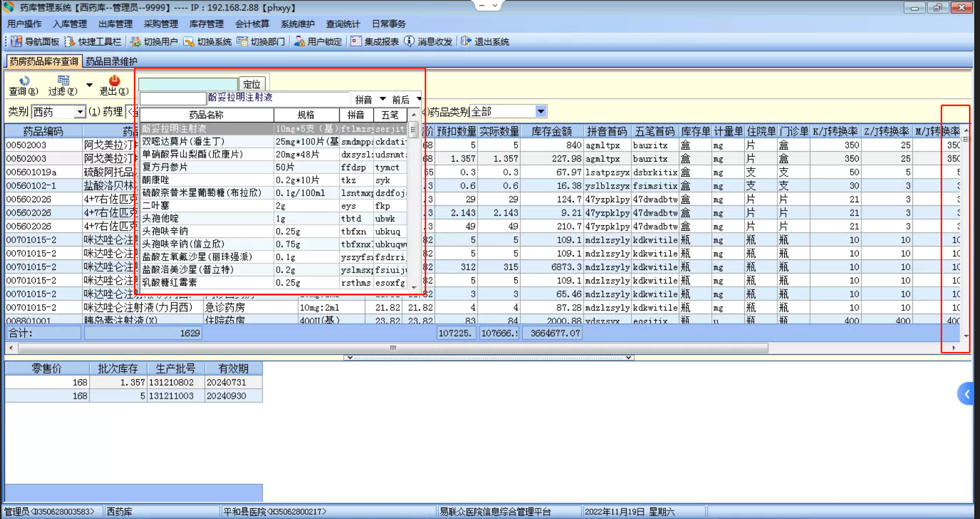This screenshot has width=980, height=519.
Task: Sort by the 药品编码 column header
Action: [x=44, y=131]
